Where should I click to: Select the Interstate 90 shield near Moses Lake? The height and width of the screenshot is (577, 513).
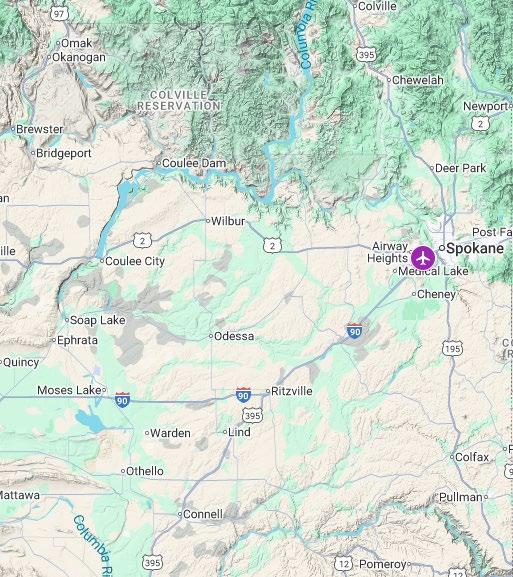tap(122, 400)
